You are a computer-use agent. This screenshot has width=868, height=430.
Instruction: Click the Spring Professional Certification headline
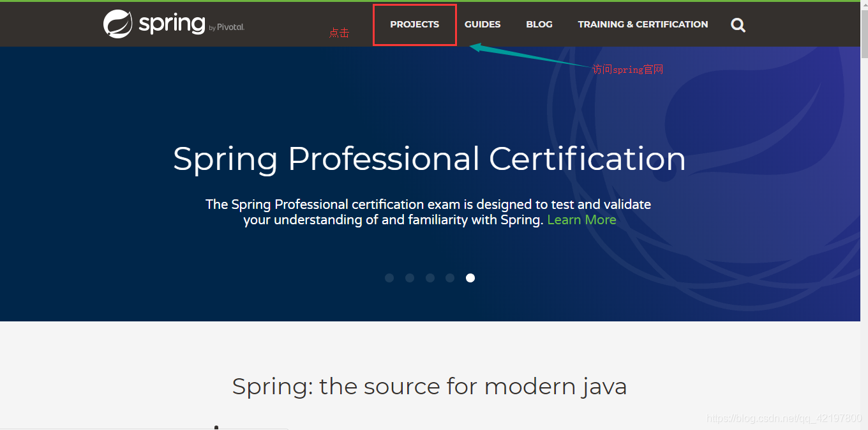pyautogui.click(x=430, y=159)
